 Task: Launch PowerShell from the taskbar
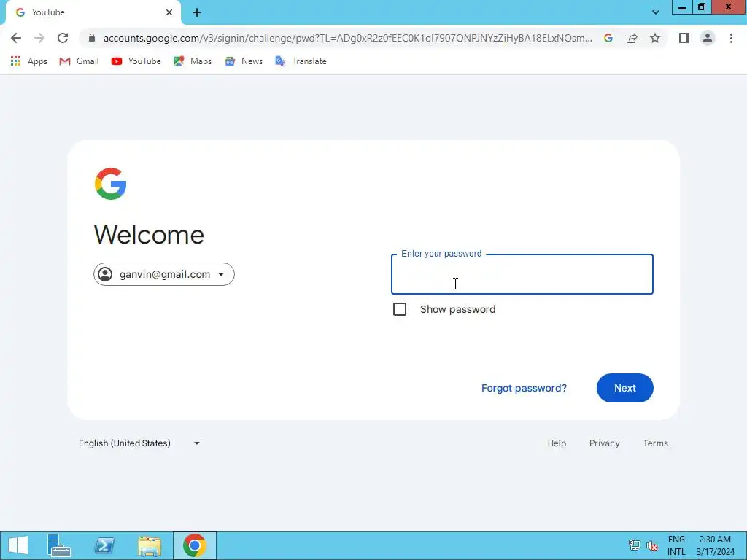click(104, 545)
